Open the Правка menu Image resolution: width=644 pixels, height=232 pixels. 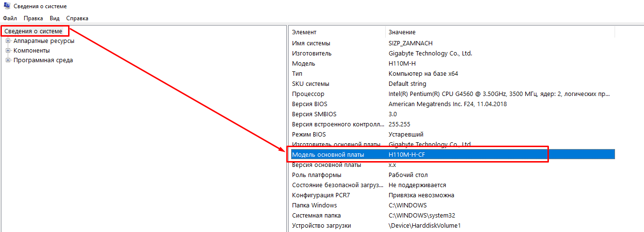click(x=33, y=18)
